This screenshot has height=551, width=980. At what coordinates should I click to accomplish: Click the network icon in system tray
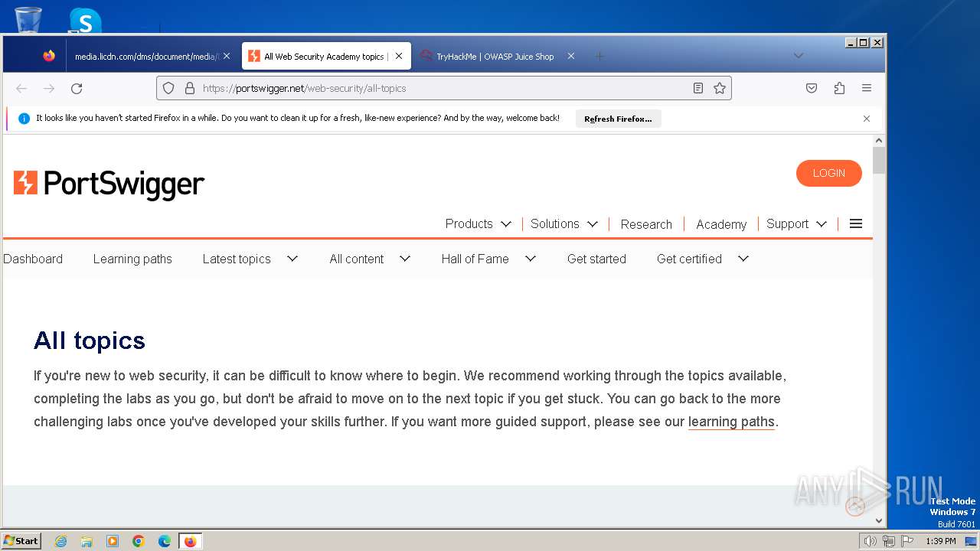889,541
